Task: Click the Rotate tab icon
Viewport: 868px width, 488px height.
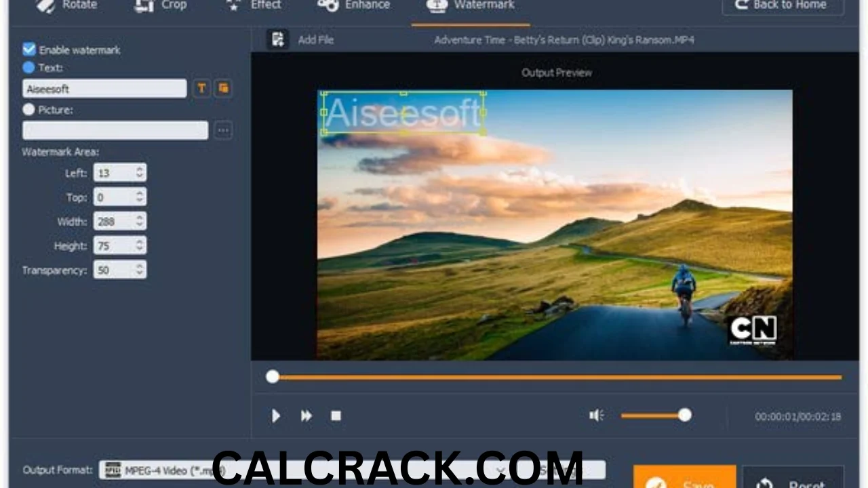Action: (x=45, y=6)
